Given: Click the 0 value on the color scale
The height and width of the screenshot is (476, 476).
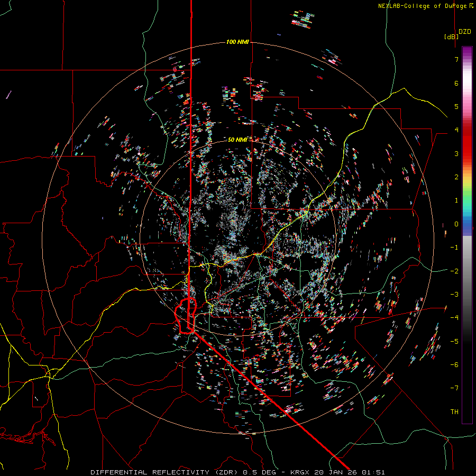Looking at the screenshot, I should [456, 224].
